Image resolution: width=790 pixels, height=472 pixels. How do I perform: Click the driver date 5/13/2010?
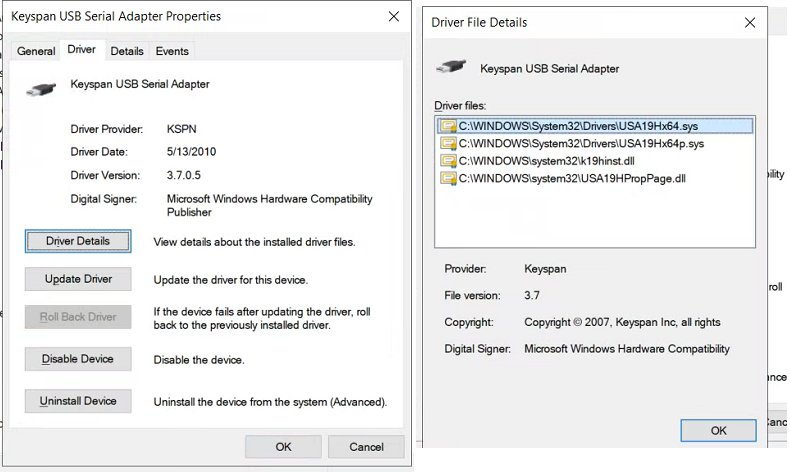[191, 152]
